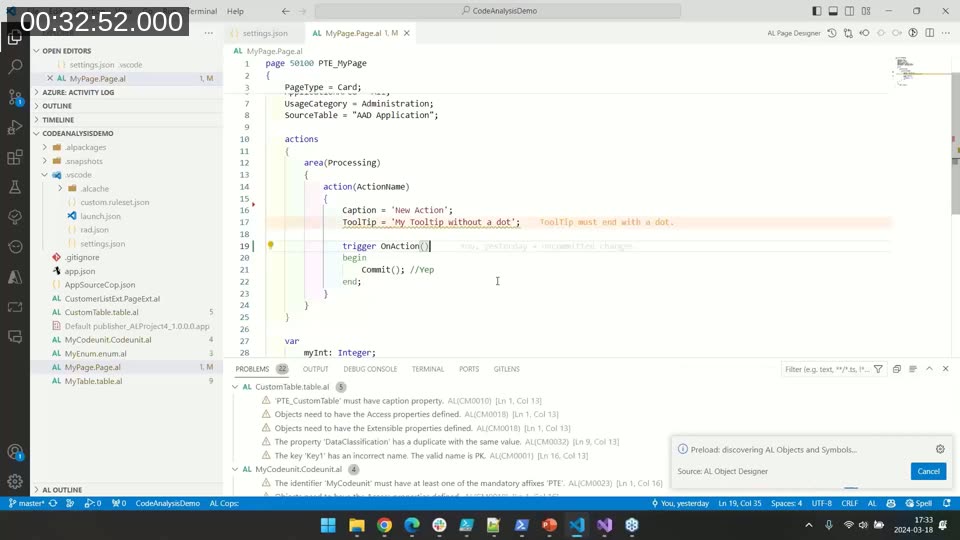Open editor More Actions menu
The height and width of the screenshot is (540, 960).
[946, 33]
